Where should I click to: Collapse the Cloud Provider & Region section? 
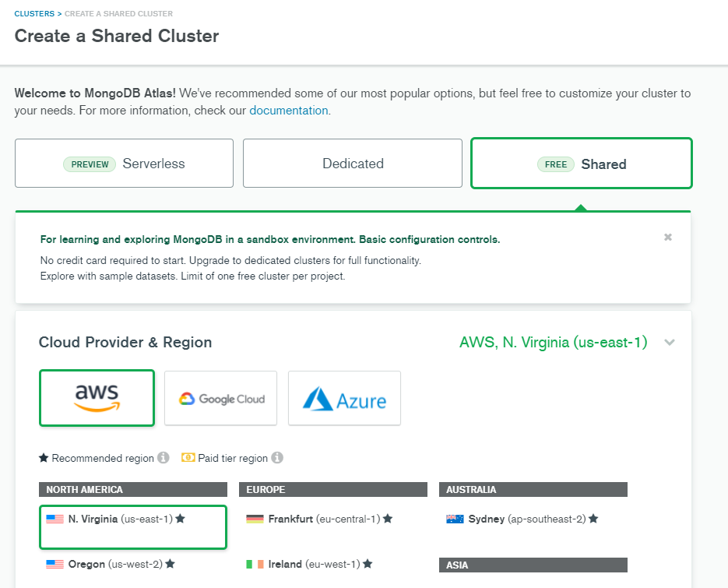[670, 343]
